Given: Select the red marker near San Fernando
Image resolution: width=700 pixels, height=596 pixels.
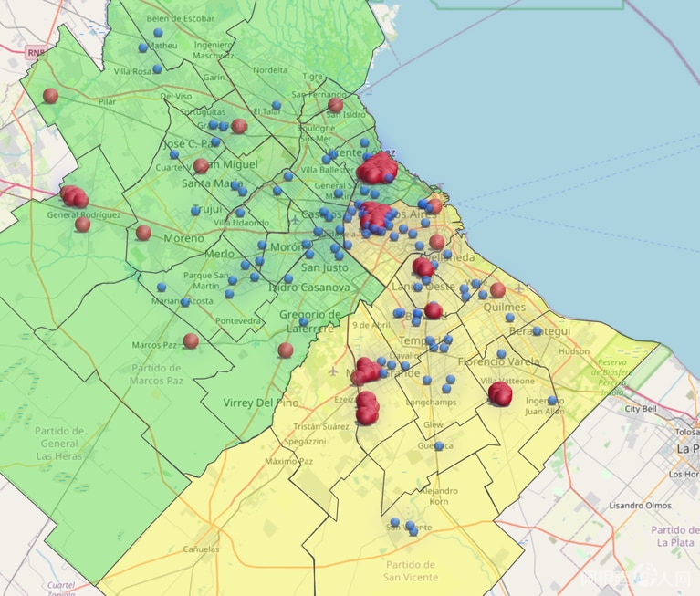Looking at the screenshot, I should 336,105.
